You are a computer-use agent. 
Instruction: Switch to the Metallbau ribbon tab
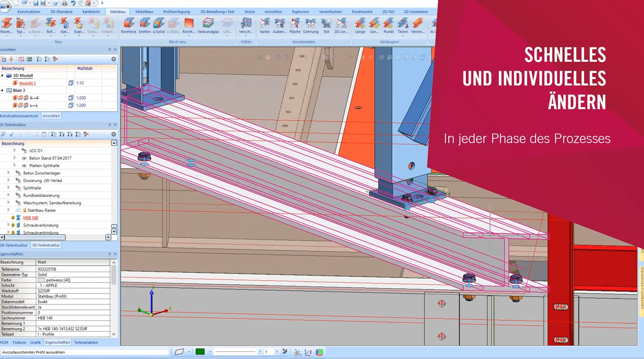coord(144,11)
